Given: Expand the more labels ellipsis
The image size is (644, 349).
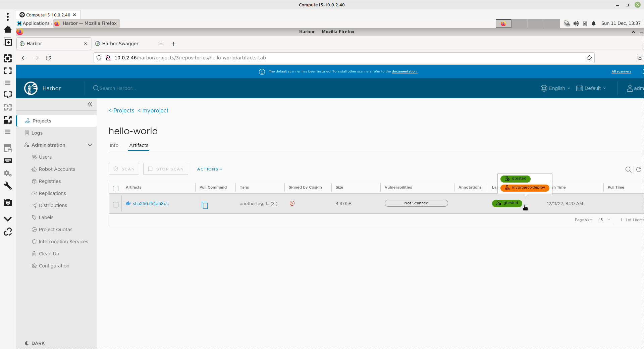Looking at the screenshot, I should [x=525, y=204].
